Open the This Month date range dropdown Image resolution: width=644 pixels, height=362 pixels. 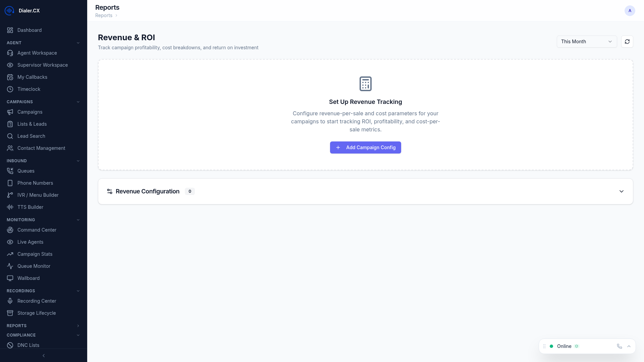[x=586, y=42]
